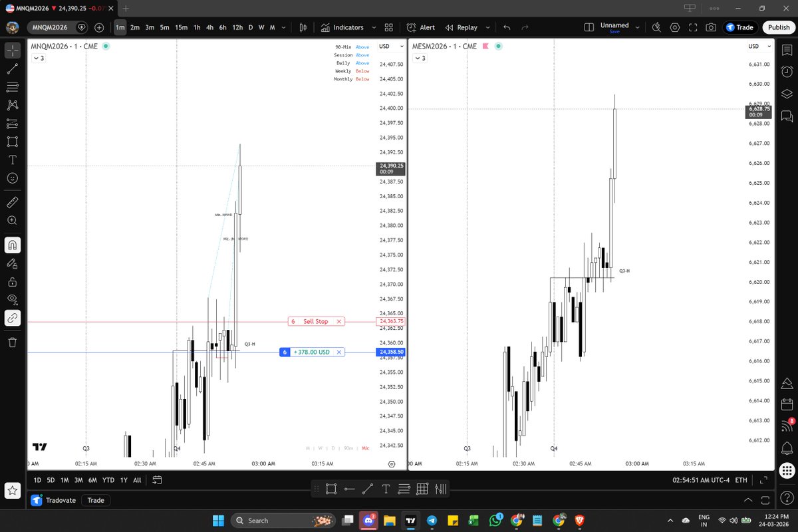Close the +378.00 USD position

tap(339, 352)
